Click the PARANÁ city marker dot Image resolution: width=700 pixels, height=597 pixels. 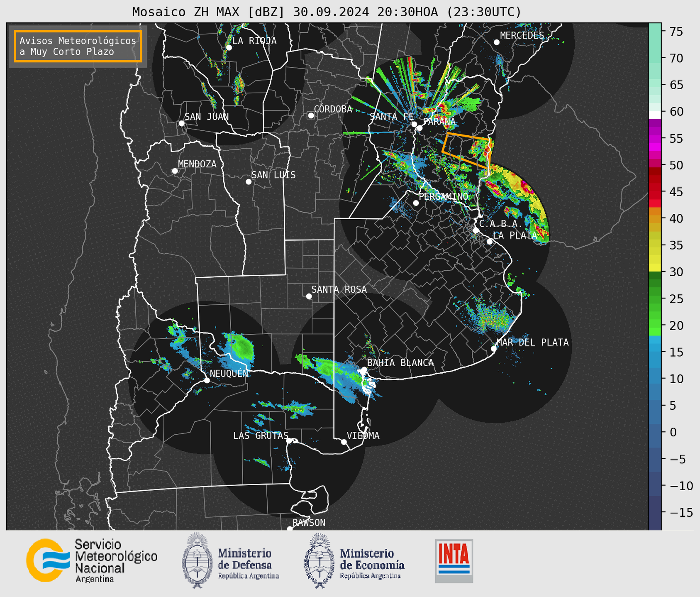[x=420, y=128]
